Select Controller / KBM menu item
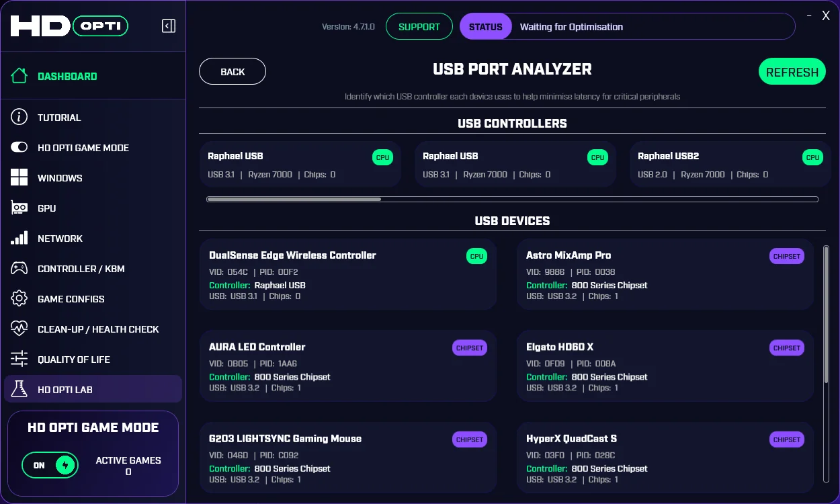The height and width of the screenshot is (504, 840). pos(93,268)
